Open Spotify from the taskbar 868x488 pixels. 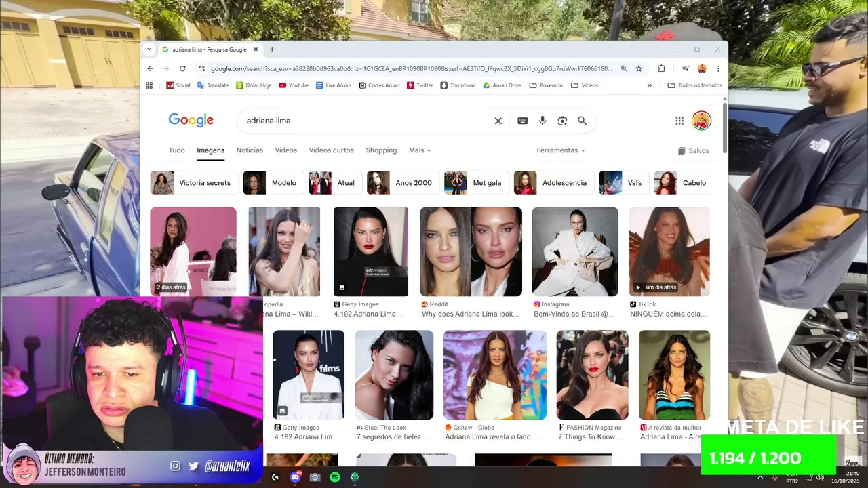pyautogui.click(x=335, y=477)
